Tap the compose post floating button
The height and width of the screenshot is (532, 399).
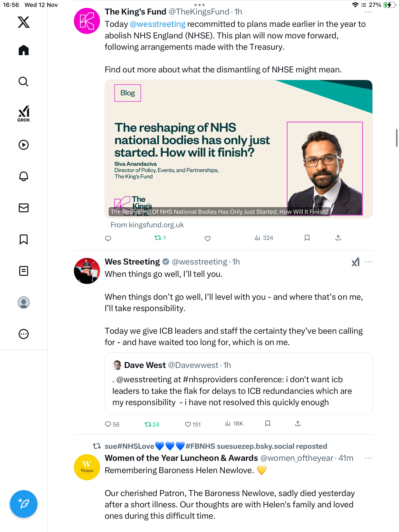click(24, 504)
